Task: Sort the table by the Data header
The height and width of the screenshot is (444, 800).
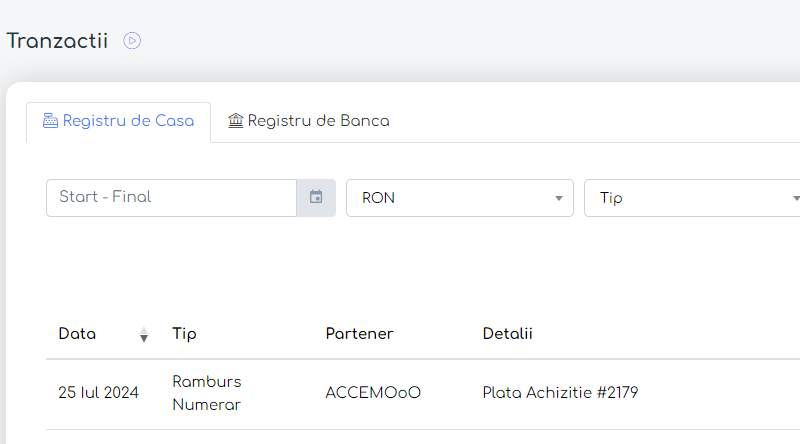Action: click(78, 334)
